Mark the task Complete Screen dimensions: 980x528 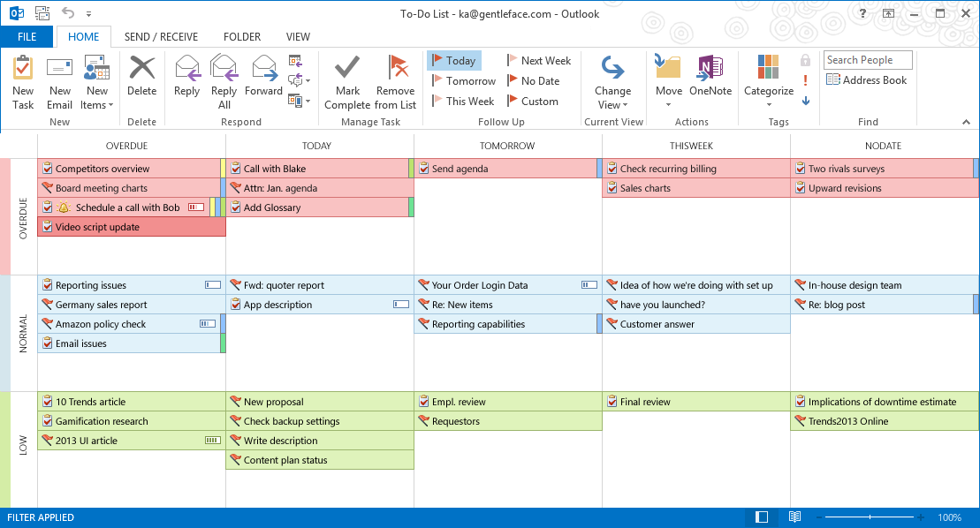(x=347, y=82)
